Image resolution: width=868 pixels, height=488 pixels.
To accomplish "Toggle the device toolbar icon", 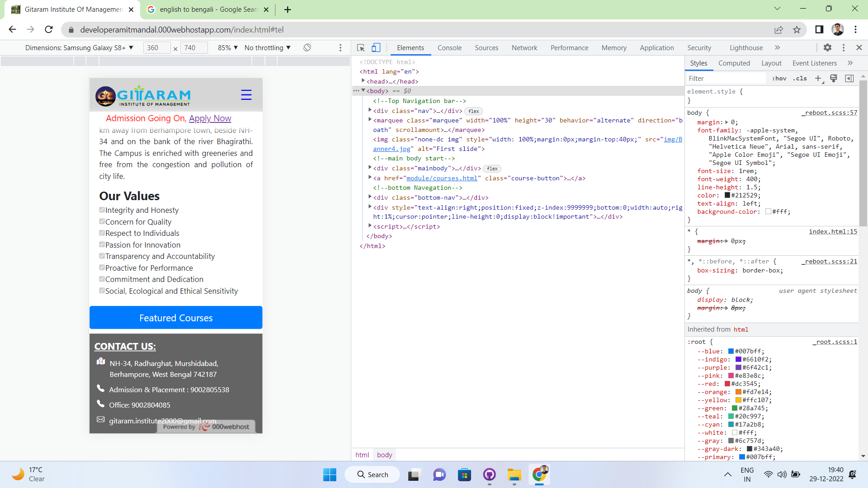I will (376, 48).
